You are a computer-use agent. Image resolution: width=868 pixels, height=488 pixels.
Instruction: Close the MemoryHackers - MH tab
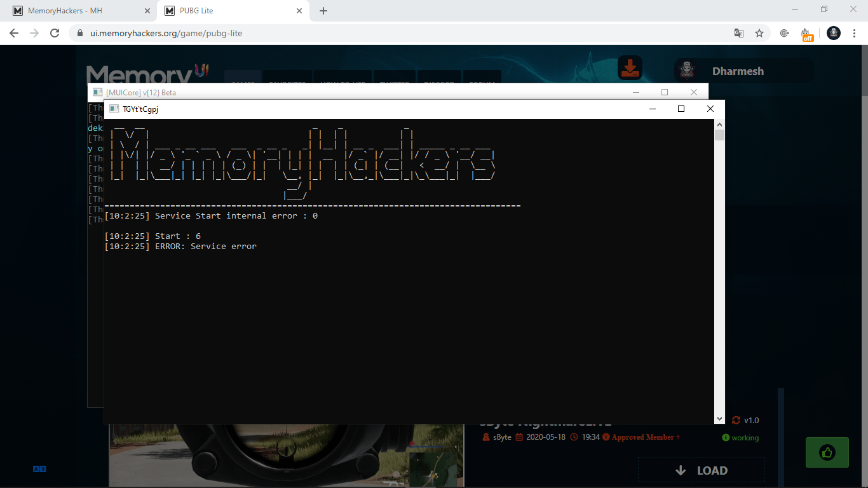pos(147,11)
